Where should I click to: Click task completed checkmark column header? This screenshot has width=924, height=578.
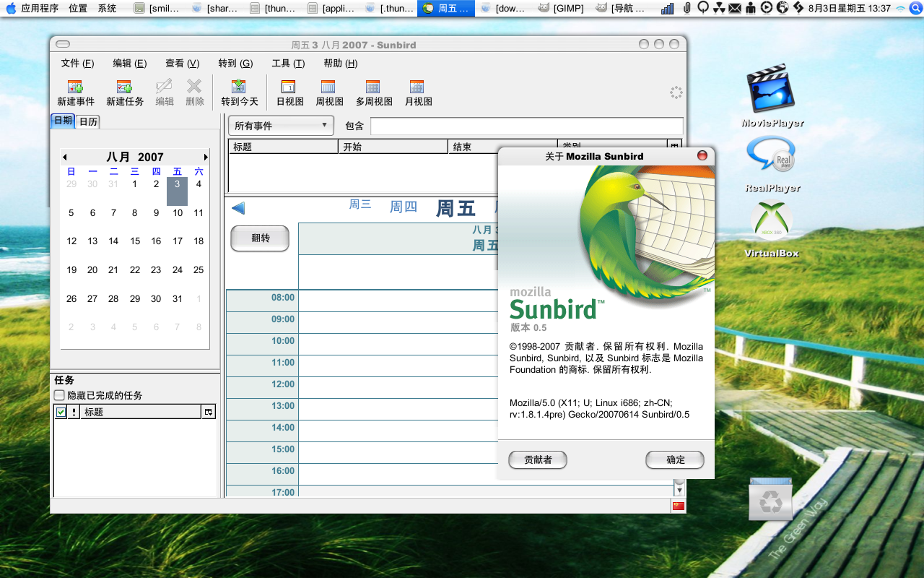coord(61,412)
